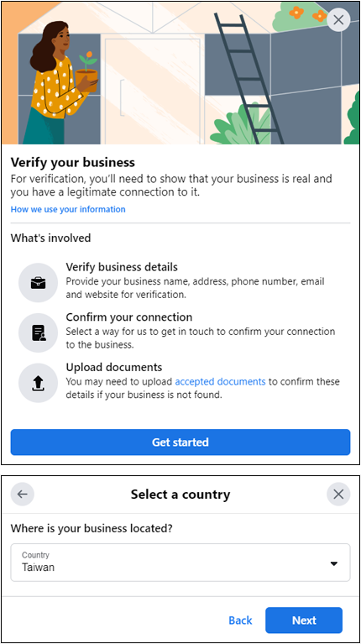Close the Select a country dialog

point(338,494)
